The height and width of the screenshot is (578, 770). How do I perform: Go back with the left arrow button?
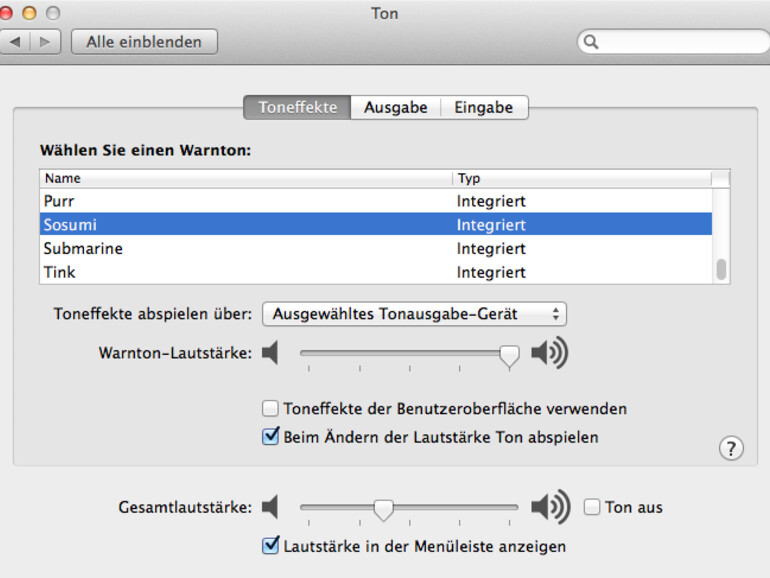coord(15,42)
